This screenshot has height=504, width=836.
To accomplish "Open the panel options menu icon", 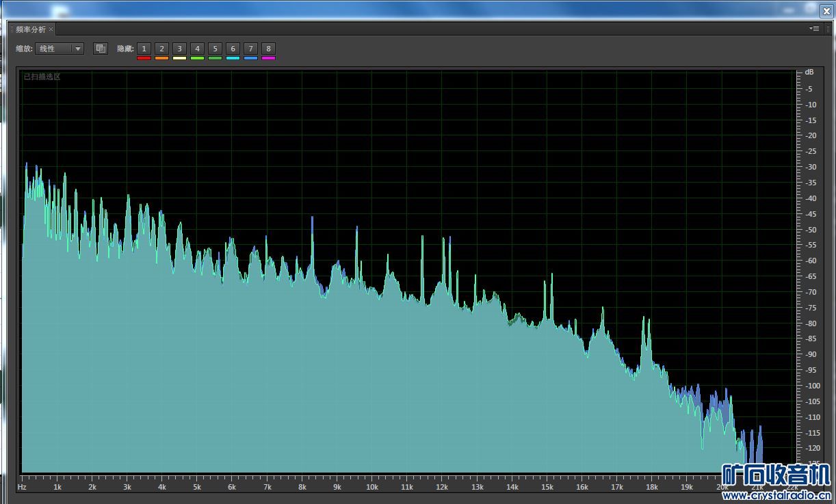I will (814, 29).
